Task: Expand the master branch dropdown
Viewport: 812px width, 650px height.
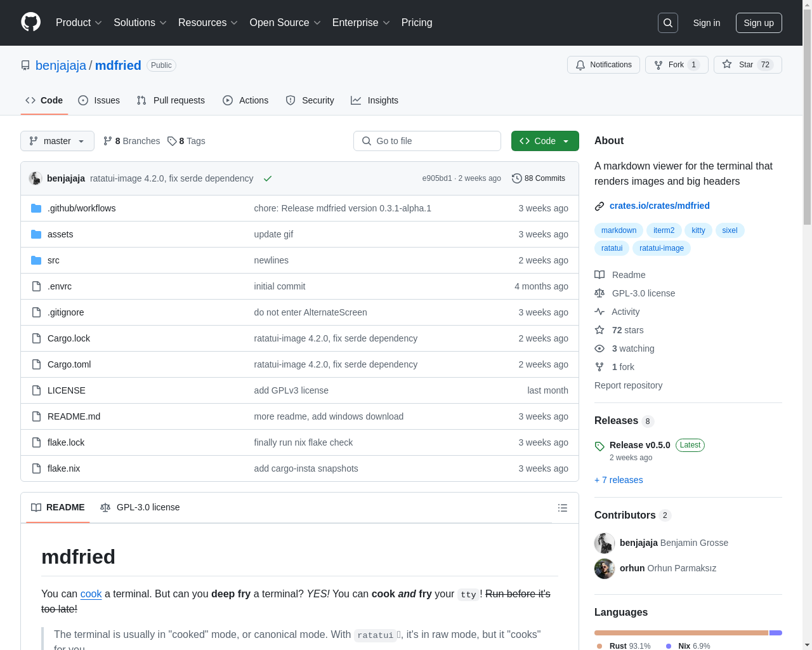Action: pyautogui.click(x=57, y=141)
